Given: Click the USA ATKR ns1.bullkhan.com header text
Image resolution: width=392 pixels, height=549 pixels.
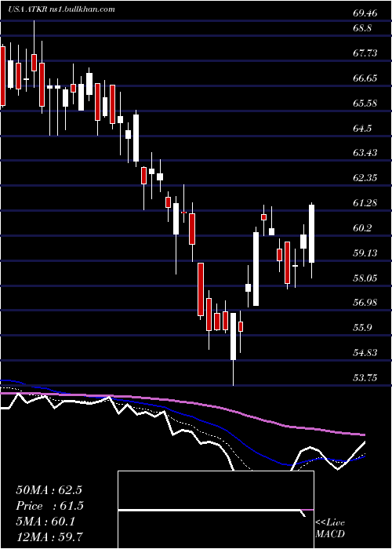Looking at the screenshot, I should coord(62,9).
